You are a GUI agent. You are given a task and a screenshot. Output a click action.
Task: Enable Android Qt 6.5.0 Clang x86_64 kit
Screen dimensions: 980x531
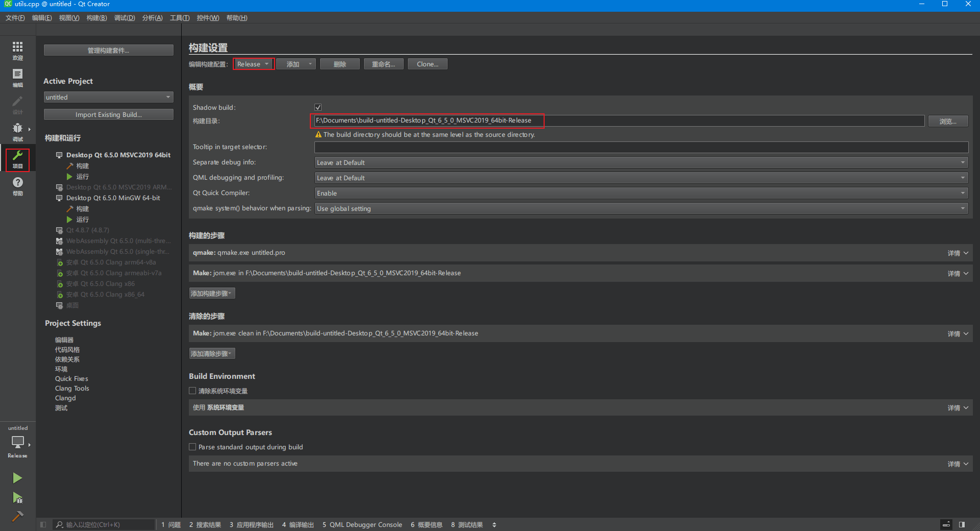click(105, 295)
